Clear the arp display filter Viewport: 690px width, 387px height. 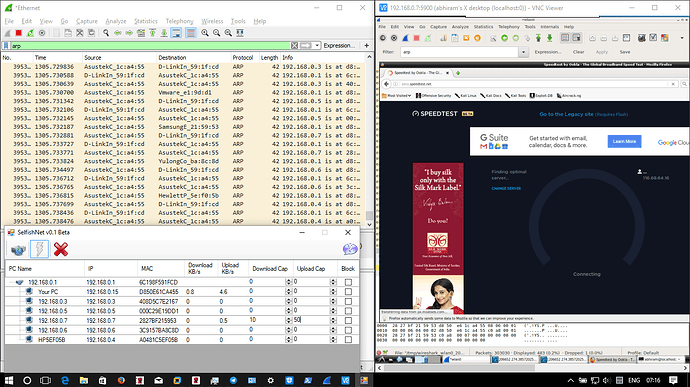tap(294, 45)
